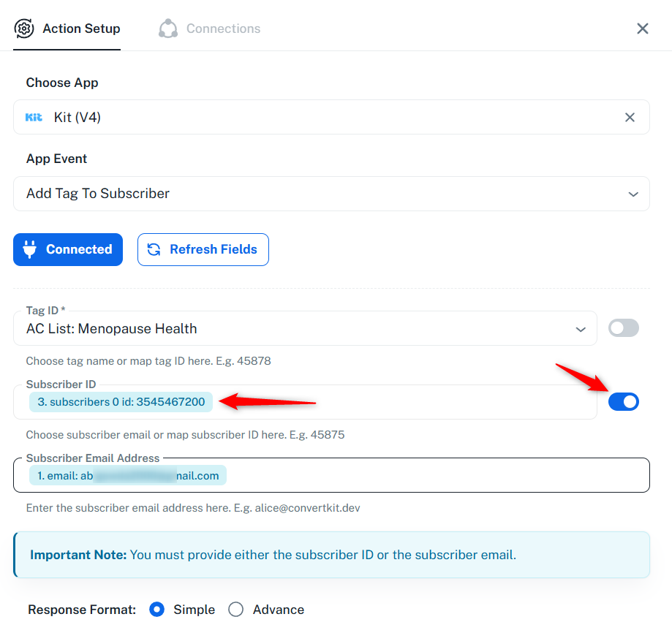This screenshot has height=633, width=672.
Task: Click the Refresh Fields button
Action: 203,249
